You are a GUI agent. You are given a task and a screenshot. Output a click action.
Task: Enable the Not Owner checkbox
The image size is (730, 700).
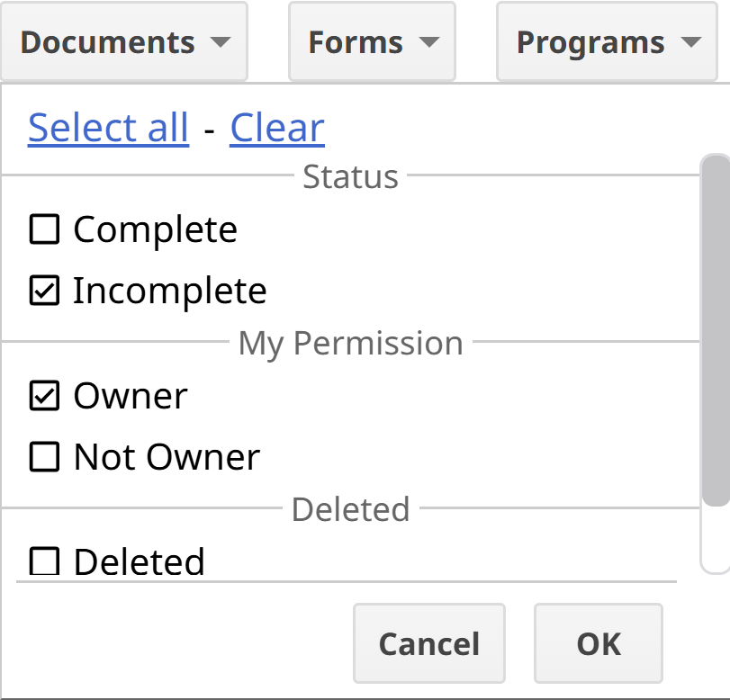(x=44, y=457)
